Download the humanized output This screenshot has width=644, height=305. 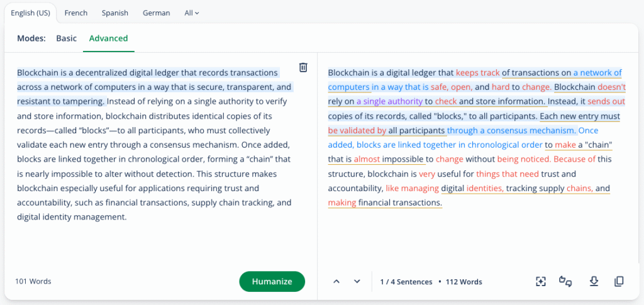(593, 282)
